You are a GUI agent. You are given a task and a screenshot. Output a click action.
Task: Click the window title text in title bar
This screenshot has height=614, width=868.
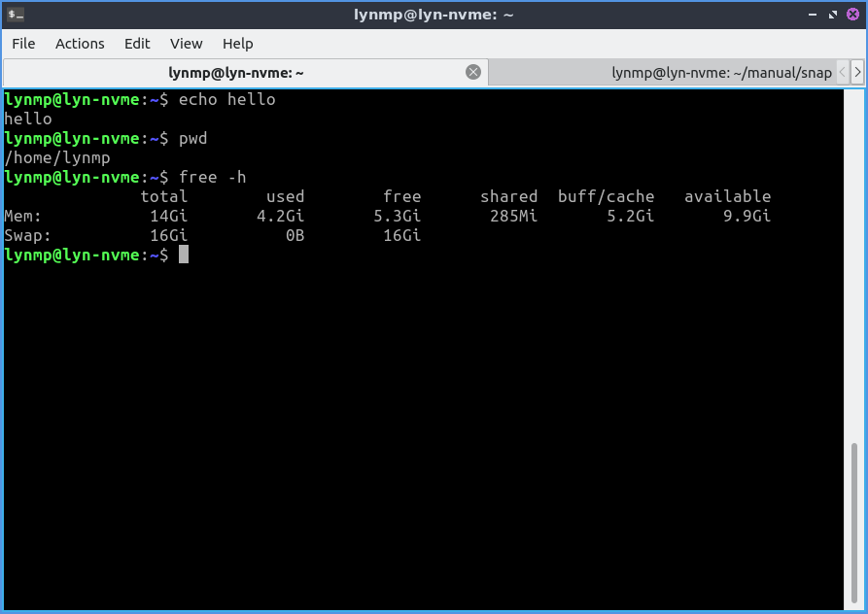click(x=434, y=15)
